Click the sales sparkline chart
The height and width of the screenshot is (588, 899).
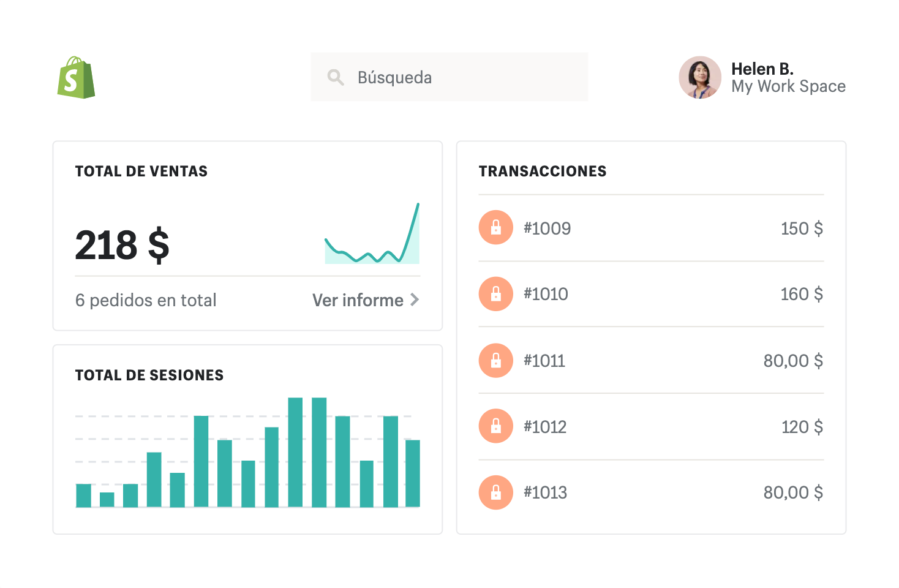click(x=372, y=236)
